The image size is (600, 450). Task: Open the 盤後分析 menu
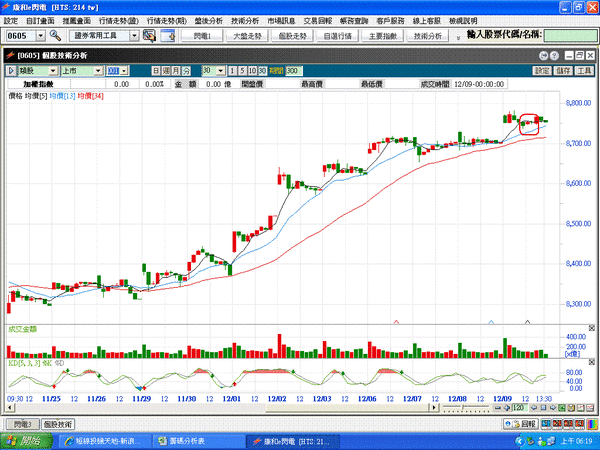208,21
